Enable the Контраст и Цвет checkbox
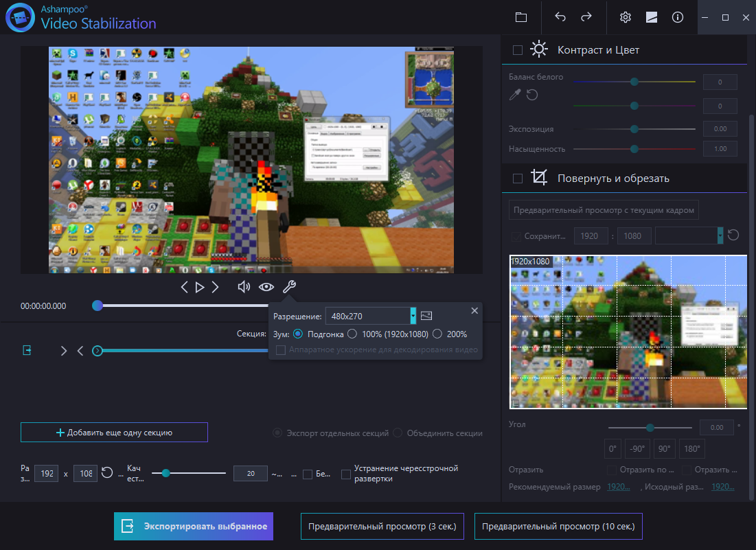 tap(518, 50)
